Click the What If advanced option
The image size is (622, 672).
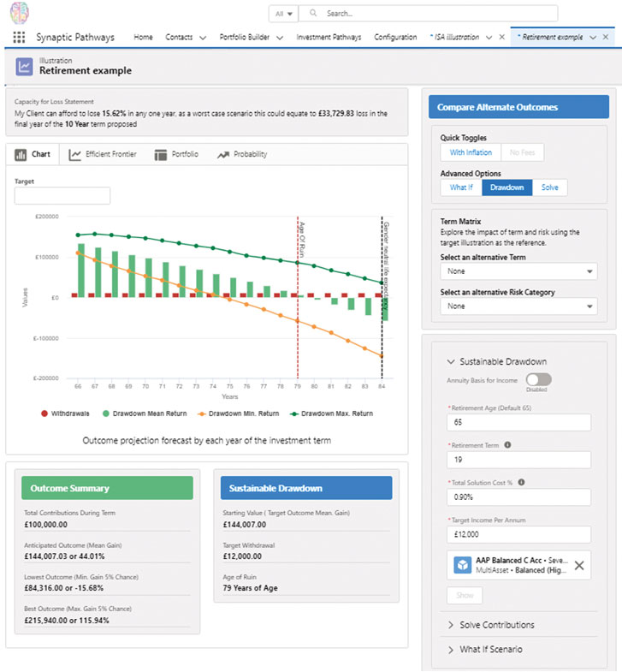pyautogui.click(x=461, y=187)
